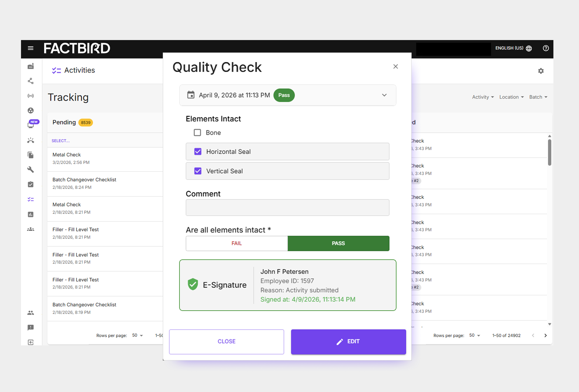Open the Activity filter dropdown
The image size is (579, 392).
(482, 97)
